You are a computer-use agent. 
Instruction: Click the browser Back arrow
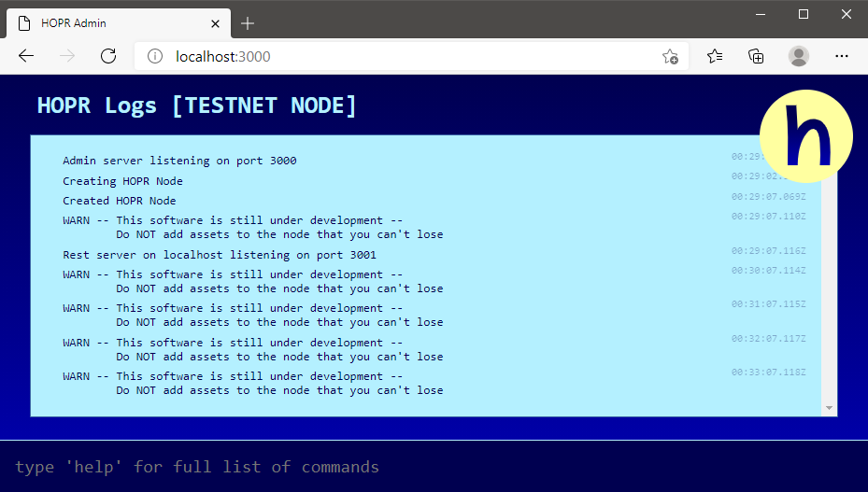(x=26, y=56)
